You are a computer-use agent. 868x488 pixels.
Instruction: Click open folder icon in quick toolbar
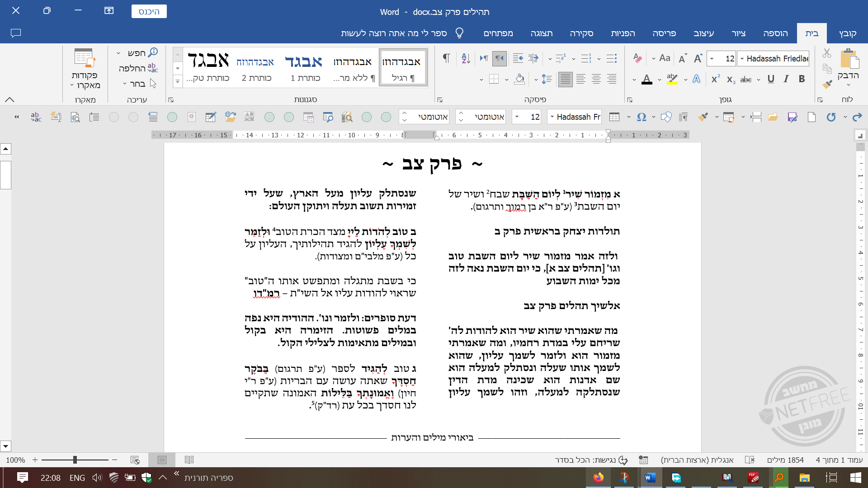(x=773, y=117)
